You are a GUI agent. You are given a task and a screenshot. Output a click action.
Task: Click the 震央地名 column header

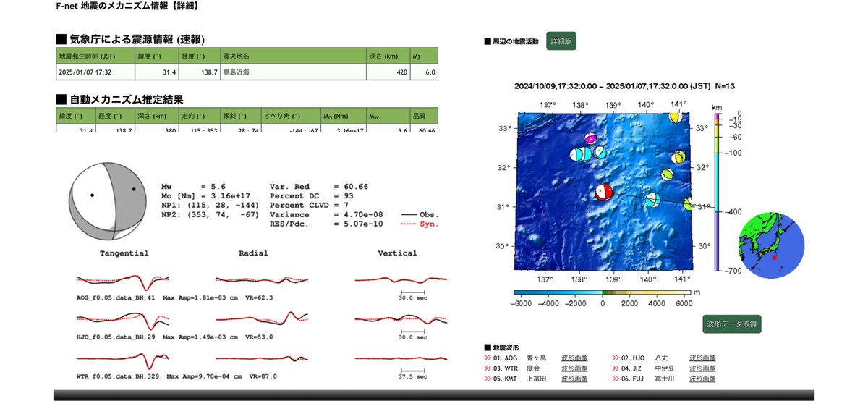[x=292, y=56]
